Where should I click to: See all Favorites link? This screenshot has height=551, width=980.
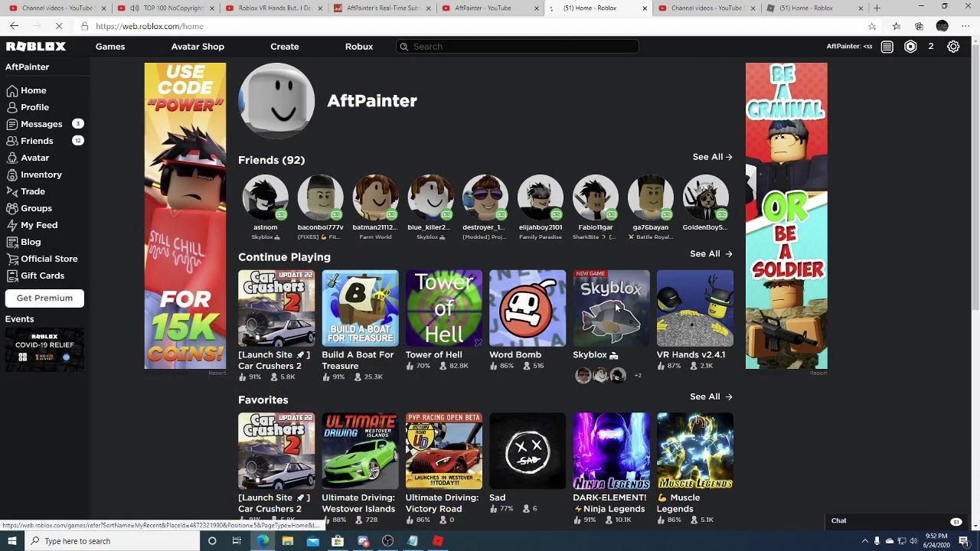[x=710, y=396]
